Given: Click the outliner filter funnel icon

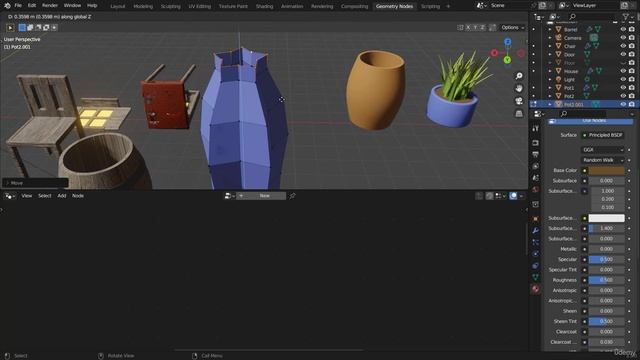Looking at the screenshot, I should (x=626, y=17).
